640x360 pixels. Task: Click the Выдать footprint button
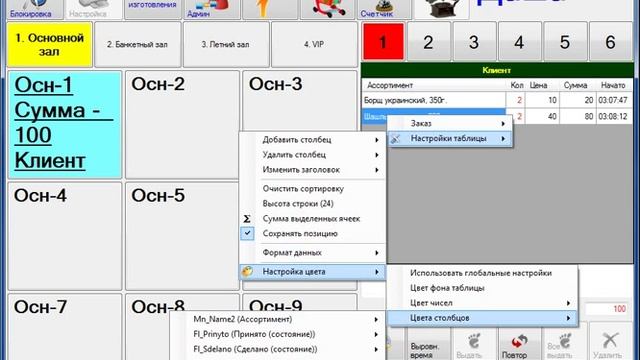tap(473, 345)
